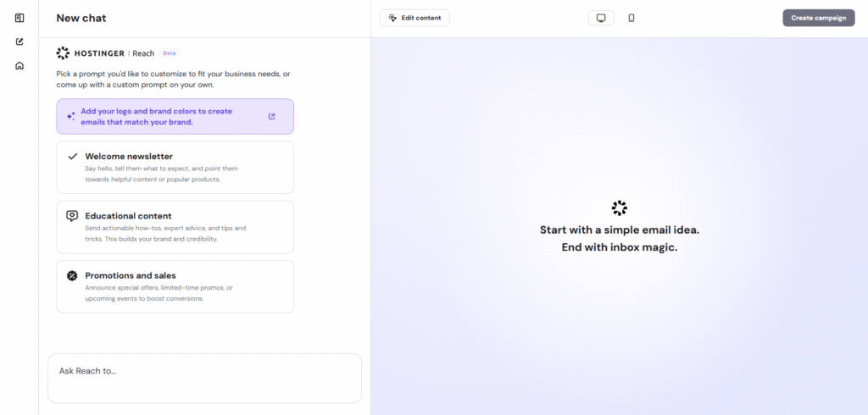Image resolution: width=868 pixels, height=415 pixels.
Task: Open the add logo and brand colors link
Action: [156, 117]
